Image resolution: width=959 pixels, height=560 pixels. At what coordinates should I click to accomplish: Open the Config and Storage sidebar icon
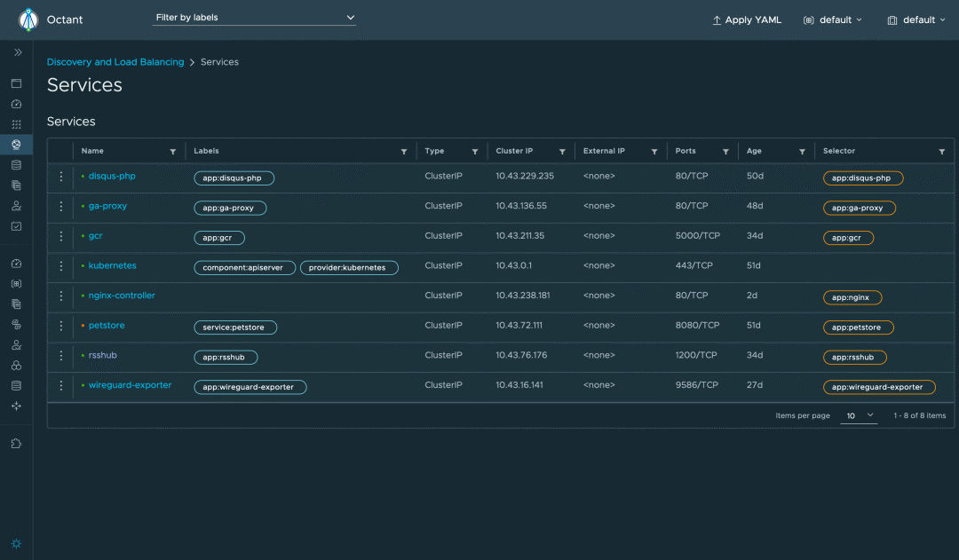17,164
